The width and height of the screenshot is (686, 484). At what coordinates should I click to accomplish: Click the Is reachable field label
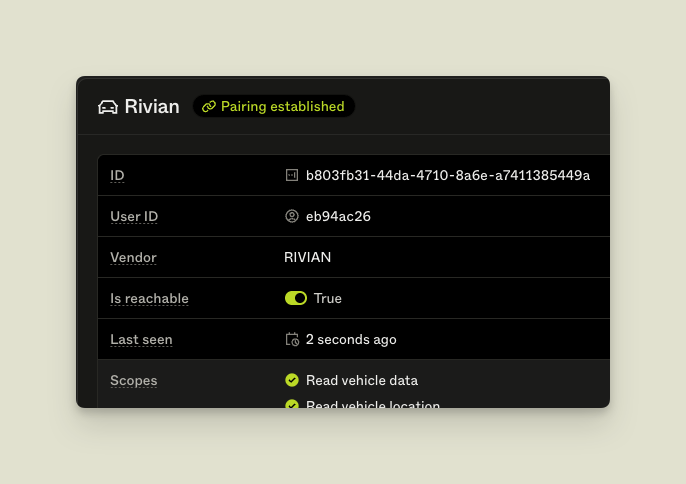tap(149, 298)
